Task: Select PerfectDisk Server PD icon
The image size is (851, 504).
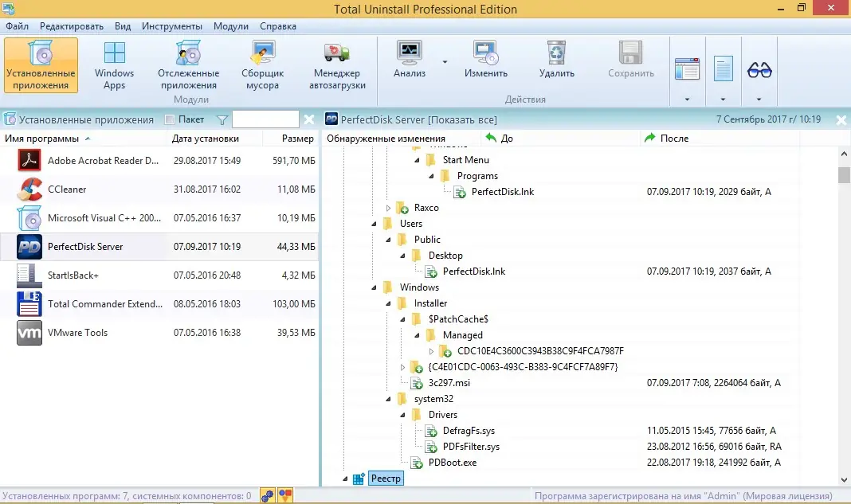Action: pos(29,247)
